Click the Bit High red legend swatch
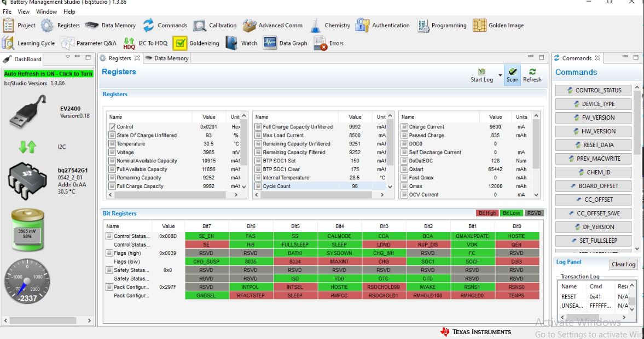The width and height of the screenshot is (644, 339). point(487,213)
